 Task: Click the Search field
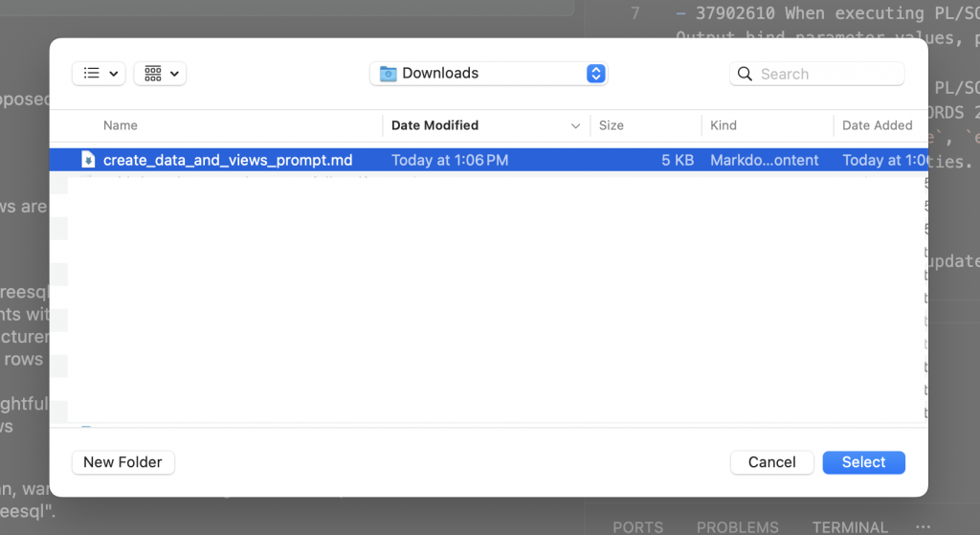pos(817,74)
